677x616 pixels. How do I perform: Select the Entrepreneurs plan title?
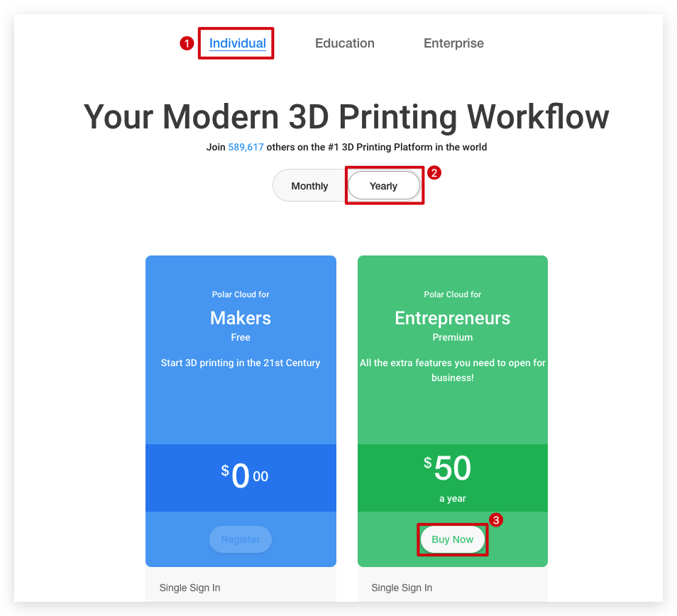[453, 318]
